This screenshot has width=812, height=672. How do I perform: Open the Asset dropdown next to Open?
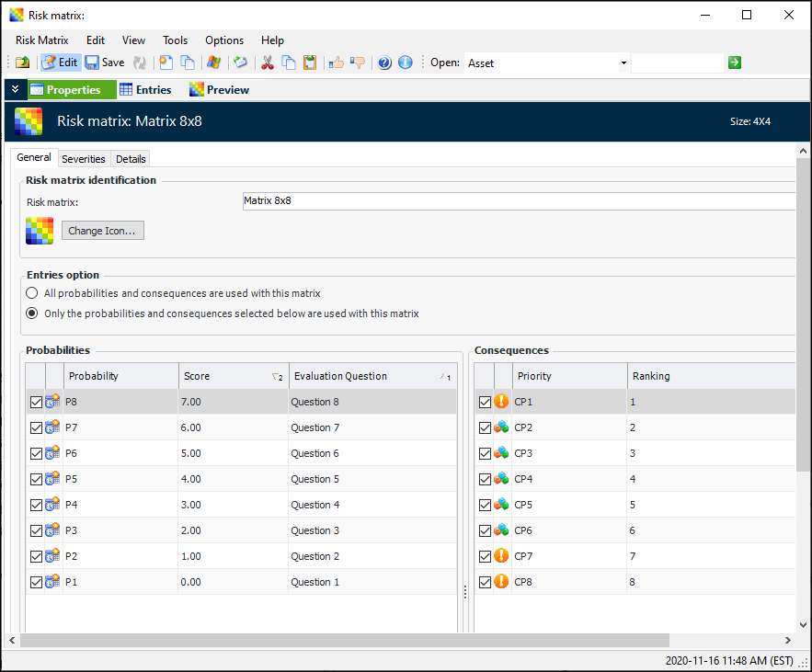[x=623, y=63]
